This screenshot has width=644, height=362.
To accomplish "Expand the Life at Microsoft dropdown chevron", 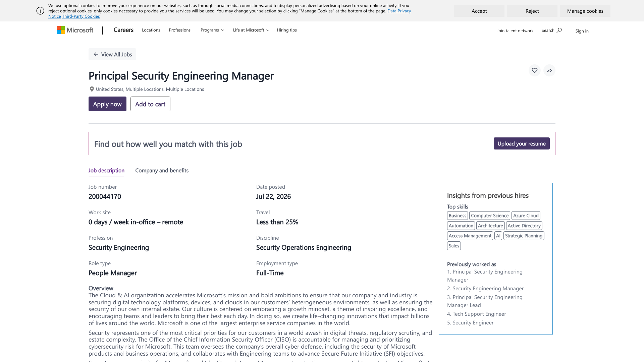I will click(x=268, y=30).
